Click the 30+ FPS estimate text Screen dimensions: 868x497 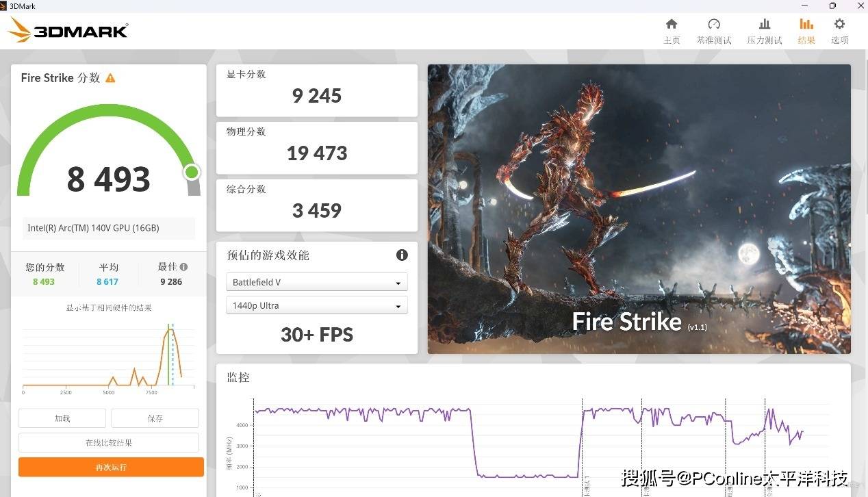(x=316, y=335)
